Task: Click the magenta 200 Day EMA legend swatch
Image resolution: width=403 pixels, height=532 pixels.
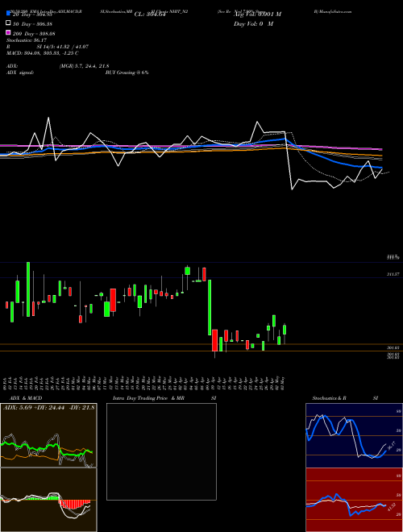Action: point(8,33)
